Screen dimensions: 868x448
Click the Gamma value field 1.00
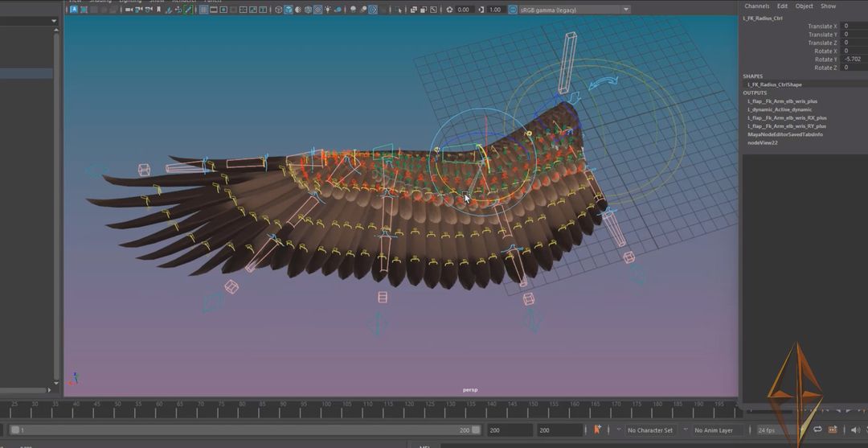495,10
